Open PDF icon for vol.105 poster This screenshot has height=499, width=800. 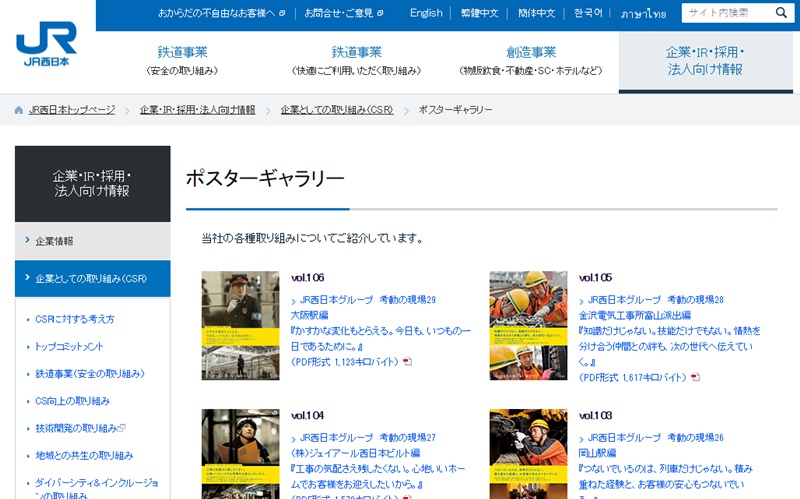point(695,378)
